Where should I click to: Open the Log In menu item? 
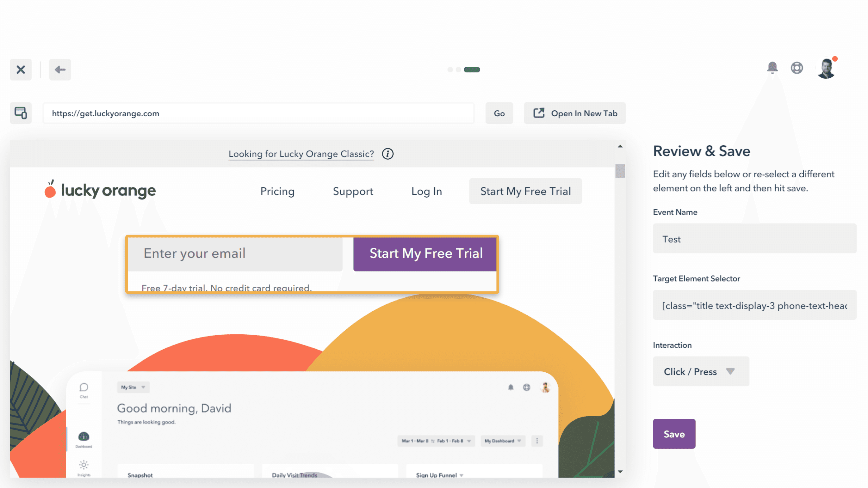(x=427, y=191)
